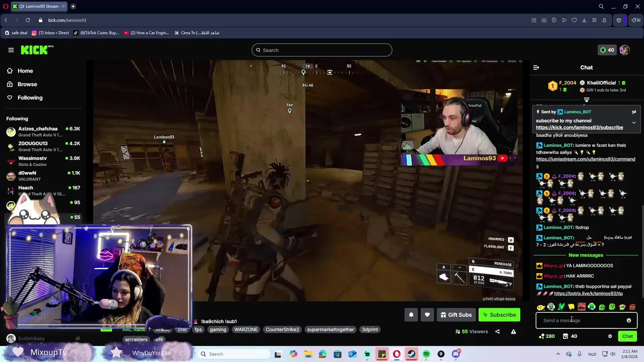Open Wassimostv's followed channel
Viewport: 644px width, 362px height.
[43, 161]
